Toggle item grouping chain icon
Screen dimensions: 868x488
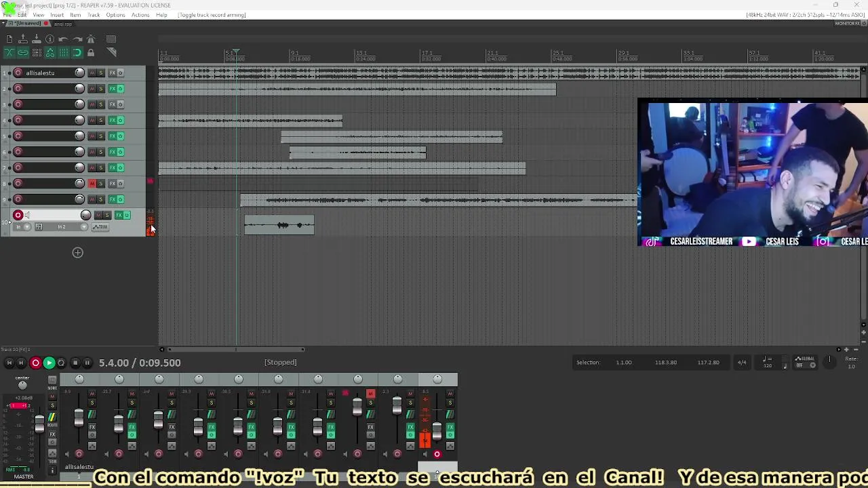pos(23,53)
